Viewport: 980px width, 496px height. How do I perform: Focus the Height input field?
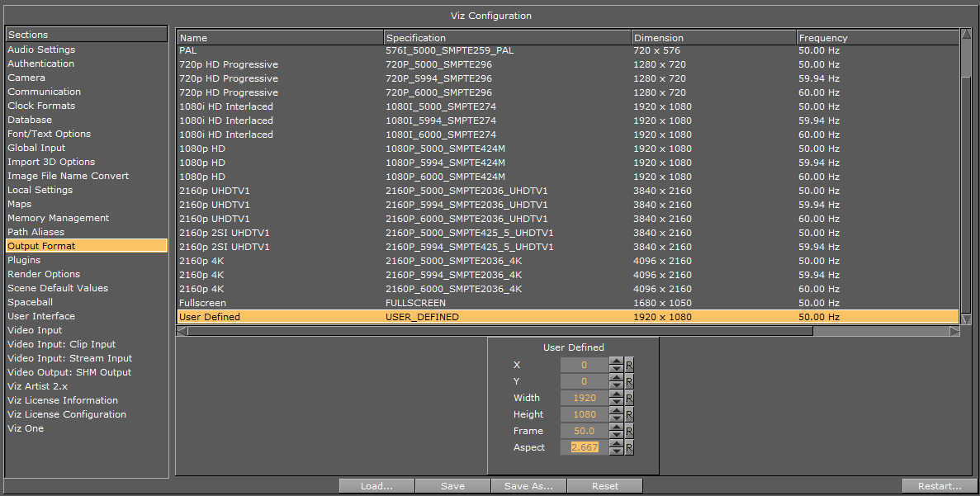(585, 414)
